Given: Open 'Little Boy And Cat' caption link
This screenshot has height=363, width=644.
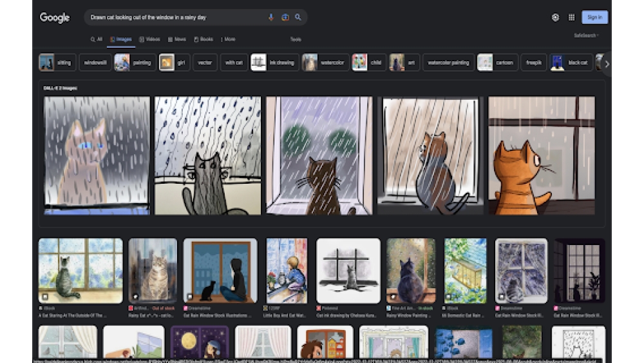Looking at the screenshot, I should coord(284,315).
